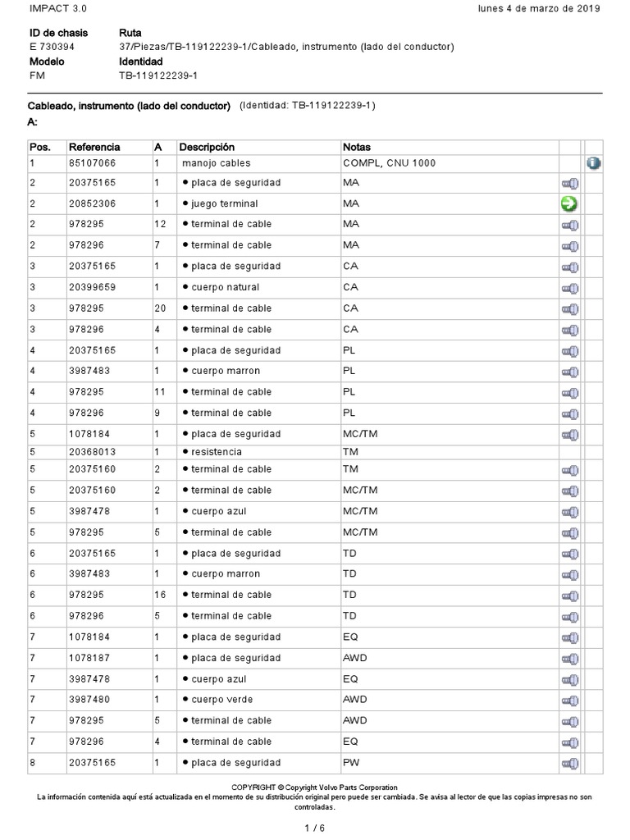This screenshot has height=840, width=630.
Task: Click the Descripción column header
Action: [x=207, y=147]
